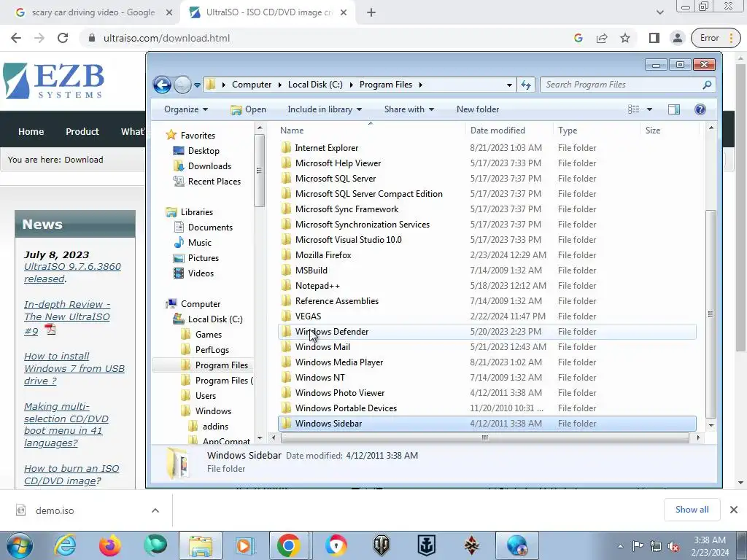Click the New folder button

coord(478,109)
